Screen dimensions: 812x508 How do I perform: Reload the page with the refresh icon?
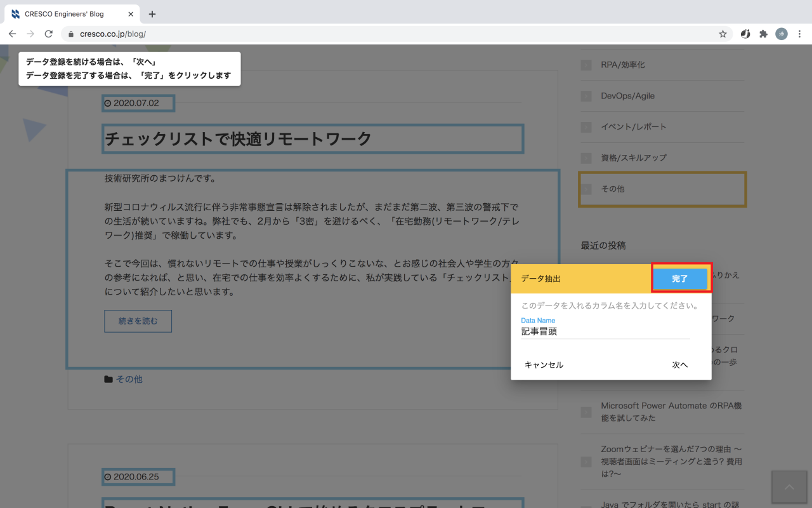click(x=48, y=34)
